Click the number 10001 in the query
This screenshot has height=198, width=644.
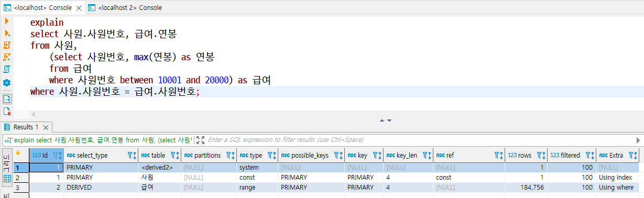[170, 80]
